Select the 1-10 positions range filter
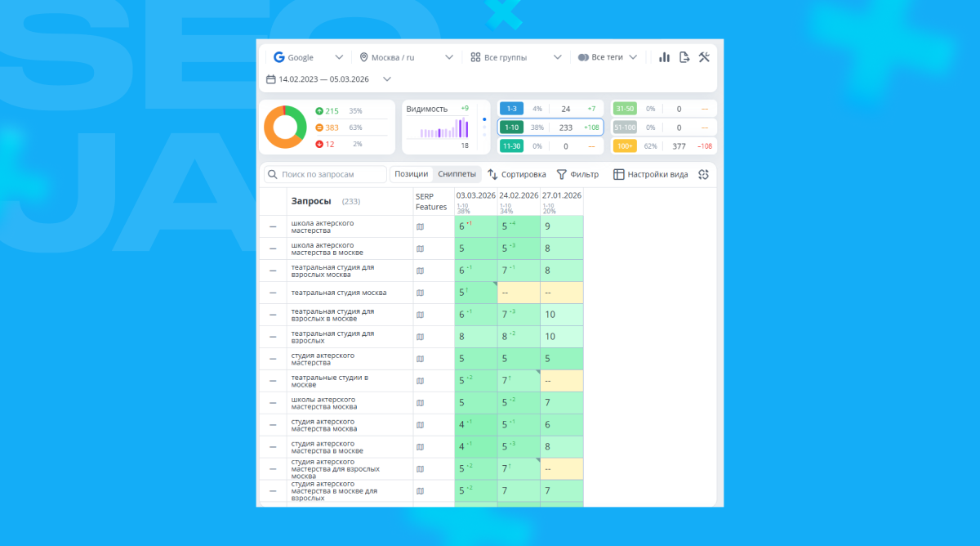The height and width of the screenshot is (546, 980). (511, 128)
